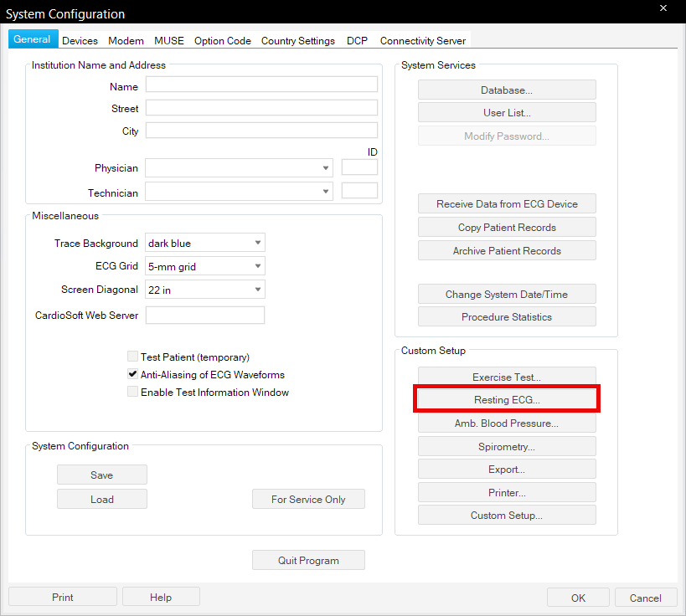Open the Database system service
Screen dimensions: 686x616
pos(507,90)
